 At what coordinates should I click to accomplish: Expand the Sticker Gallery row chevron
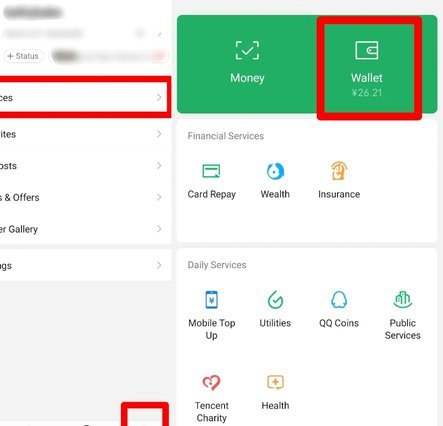coord(159,229)
